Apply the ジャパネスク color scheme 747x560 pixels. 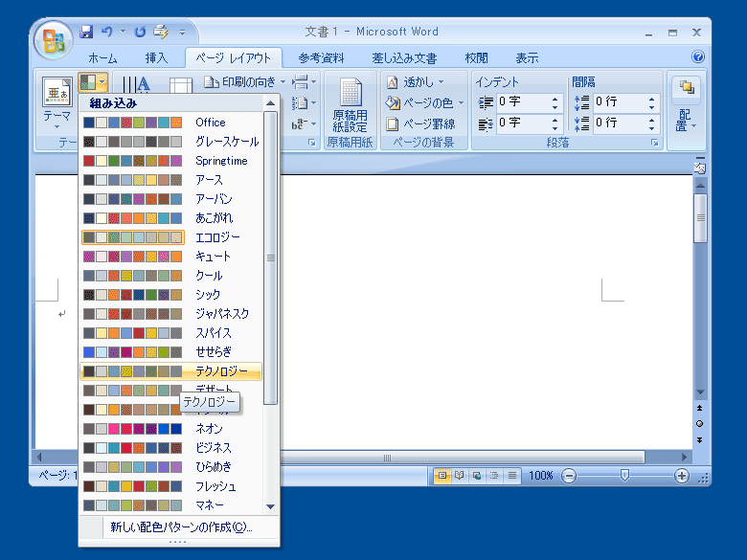171,313
